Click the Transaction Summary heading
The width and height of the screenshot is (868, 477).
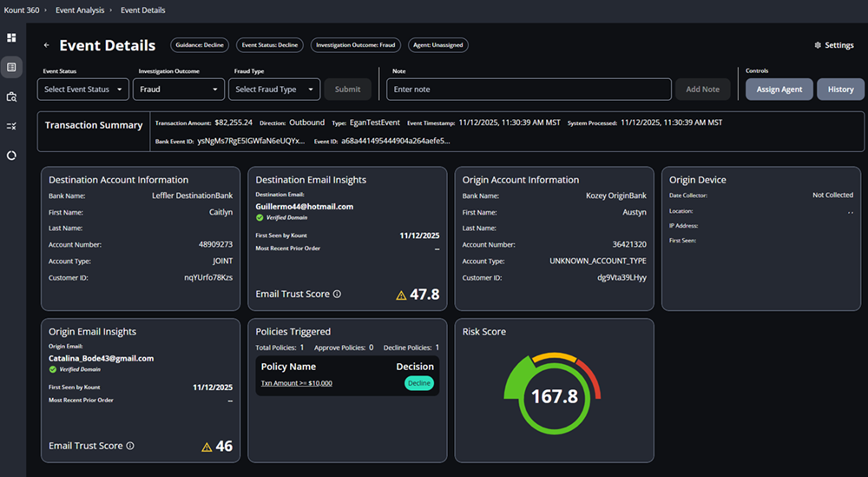(x=94, y=125)
